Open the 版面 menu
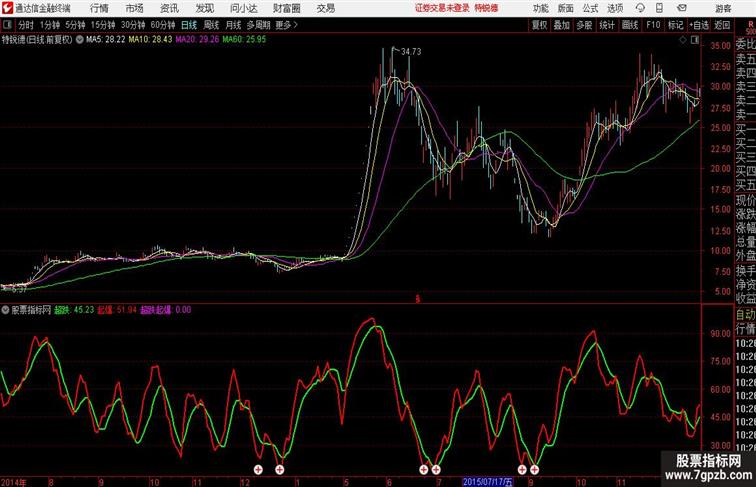 pyautogui.click(x=566, y=8)
